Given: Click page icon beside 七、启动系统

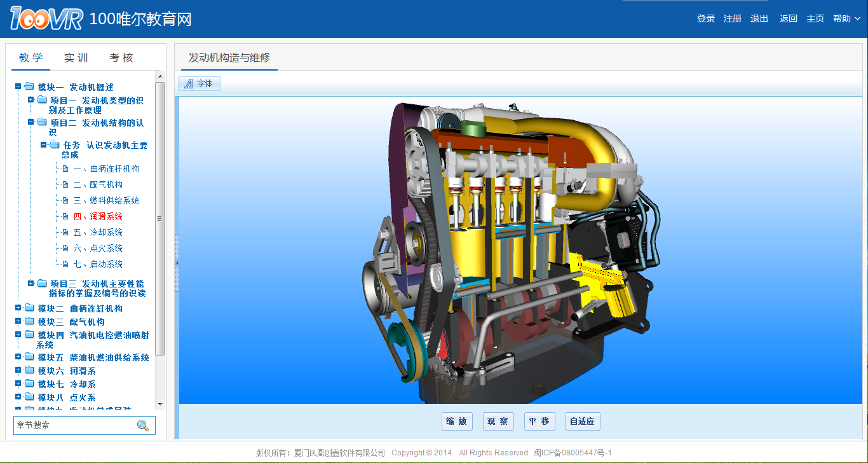Looking at the screenshot, I should [65, 265].
